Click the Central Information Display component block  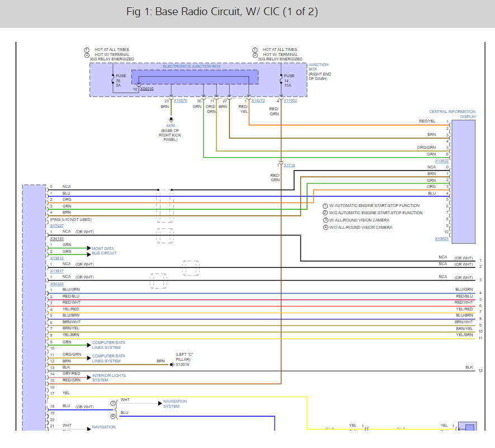click(x=463, y=182)
